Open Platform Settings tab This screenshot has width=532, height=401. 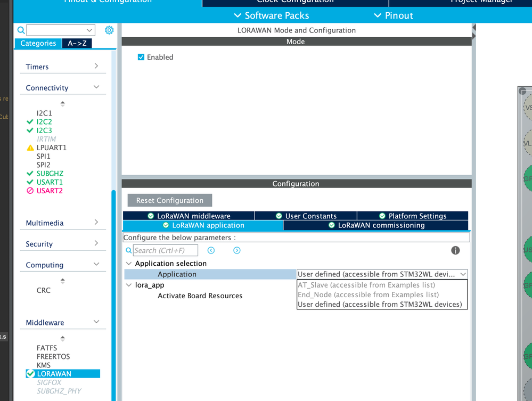coord(413,216)
